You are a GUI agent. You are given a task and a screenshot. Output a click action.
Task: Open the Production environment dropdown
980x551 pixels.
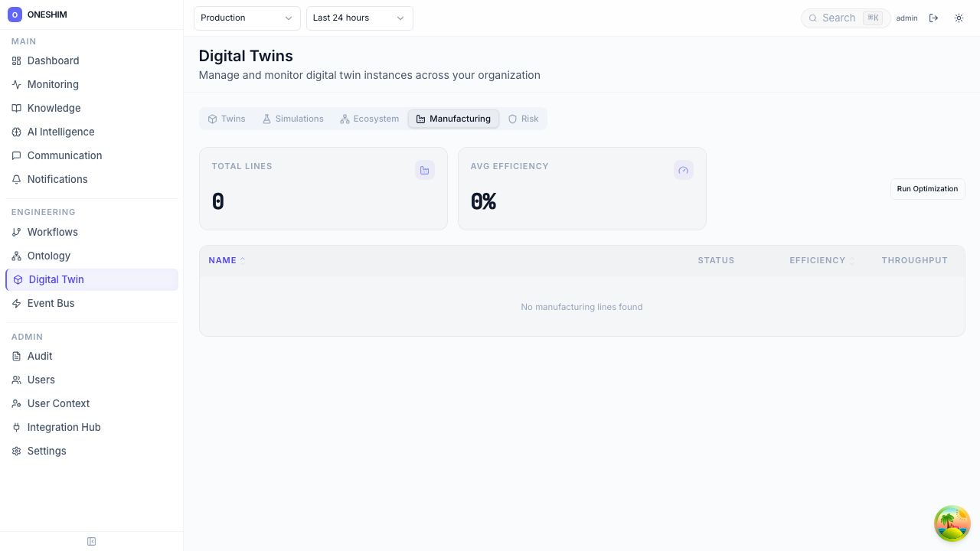tap(247, 18)
